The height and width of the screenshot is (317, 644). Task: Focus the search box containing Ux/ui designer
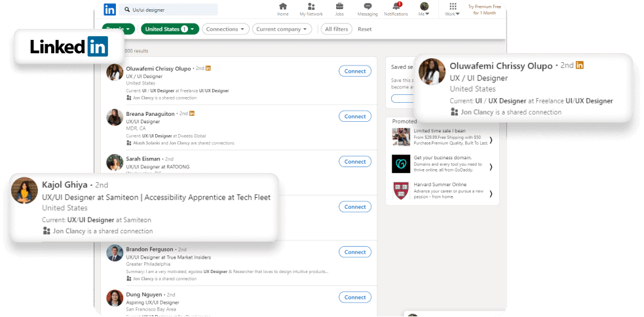click(168, 9)
